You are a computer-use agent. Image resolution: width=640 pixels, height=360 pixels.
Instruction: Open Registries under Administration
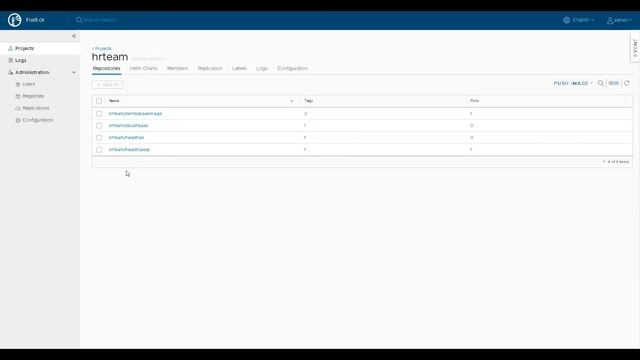pyautogui.click(x=33, y=96)
